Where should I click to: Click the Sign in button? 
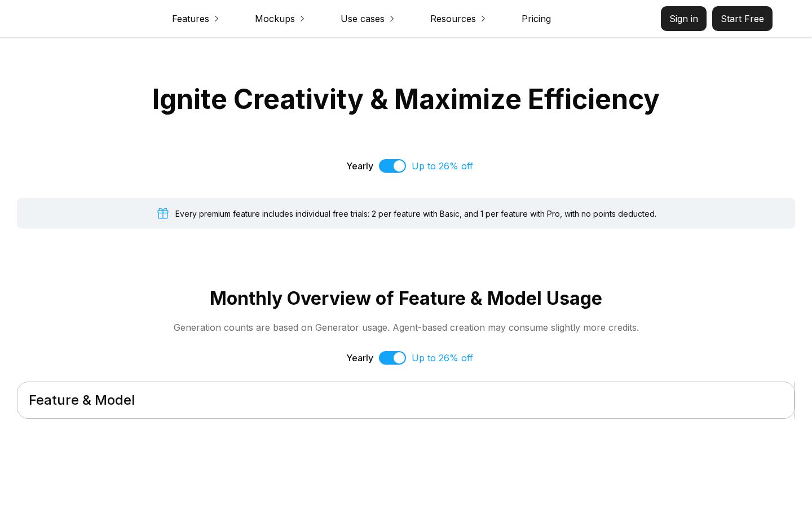683,19
